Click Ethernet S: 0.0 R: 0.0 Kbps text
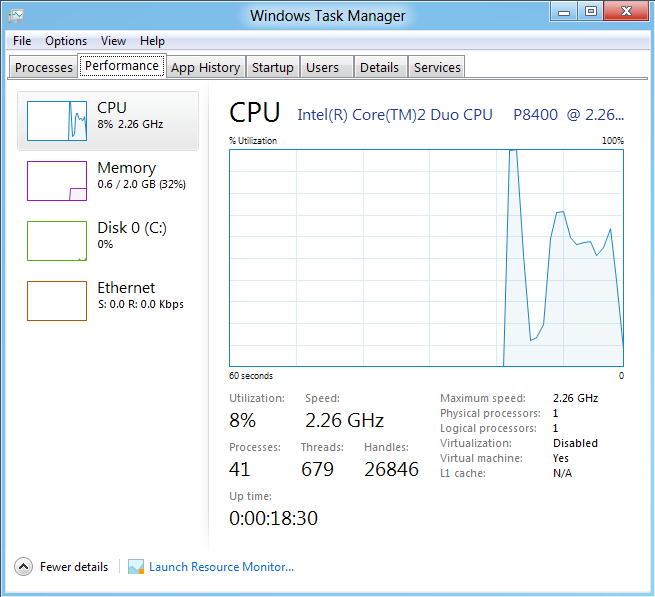The height and width of the screenshot is (597, 655). pos(141,304)
